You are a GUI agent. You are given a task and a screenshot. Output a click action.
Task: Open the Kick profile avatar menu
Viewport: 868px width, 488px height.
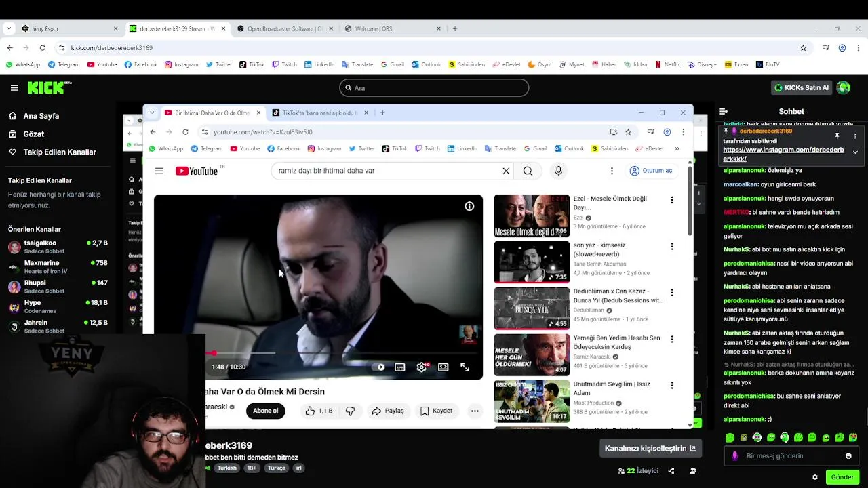pyautogui.click(x=844, y=87)
